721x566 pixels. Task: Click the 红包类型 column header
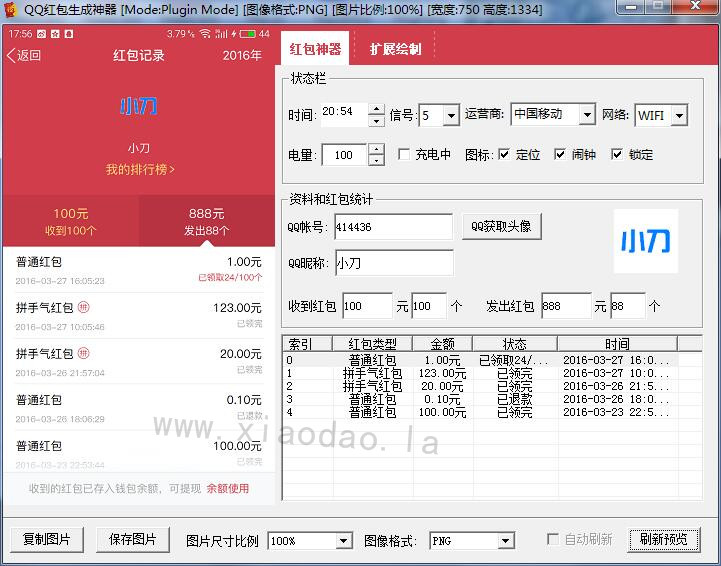click(372, 343)
